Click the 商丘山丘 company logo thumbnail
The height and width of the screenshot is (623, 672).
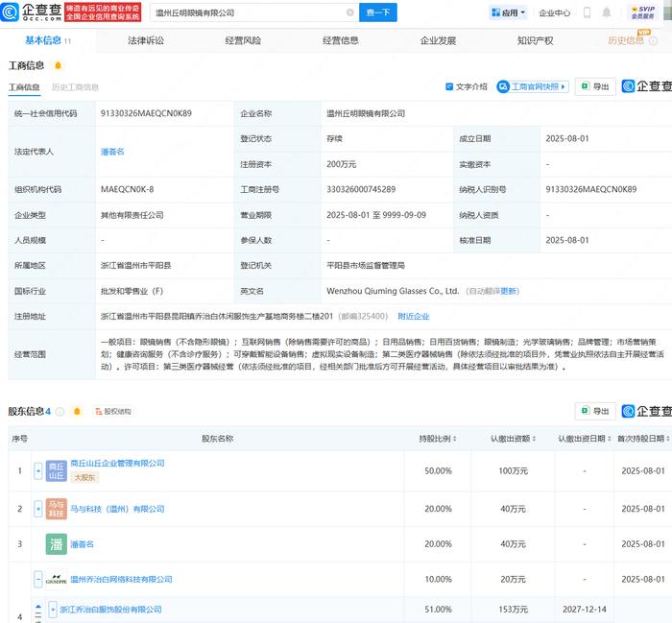pyautogui.click(x=56, y=470)
